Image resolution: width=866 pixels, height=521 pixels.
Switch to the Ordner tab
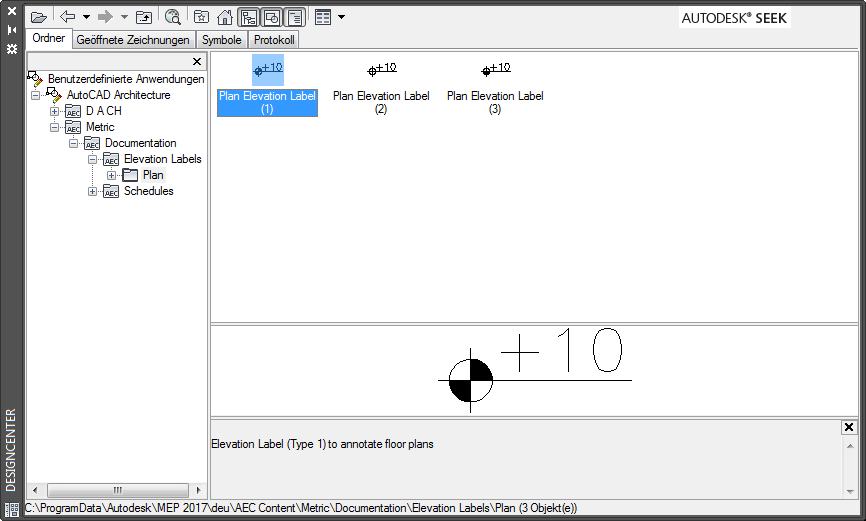click(49, 38)
